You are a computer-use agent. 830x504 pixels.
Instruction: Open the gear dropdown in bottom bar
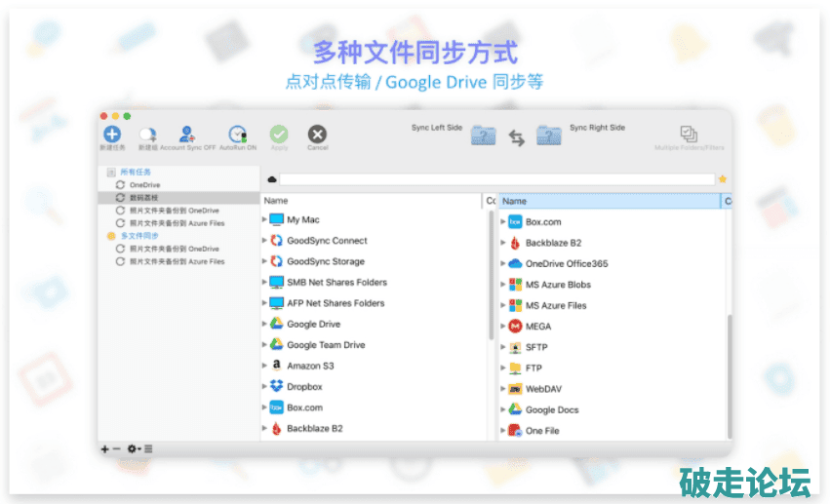(134, 448)
